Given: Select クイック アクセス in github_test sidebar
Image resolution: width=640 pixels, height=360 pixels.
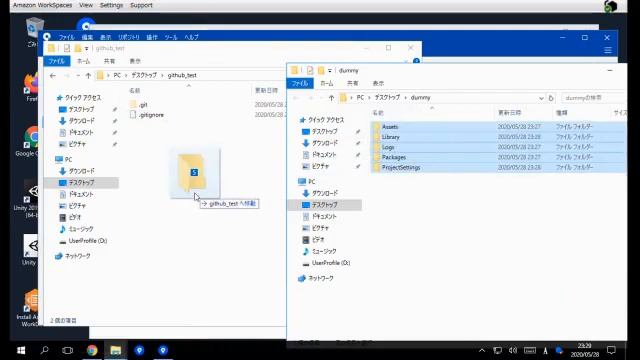Looking at the screenshot, I should click(x=83, y=98).
